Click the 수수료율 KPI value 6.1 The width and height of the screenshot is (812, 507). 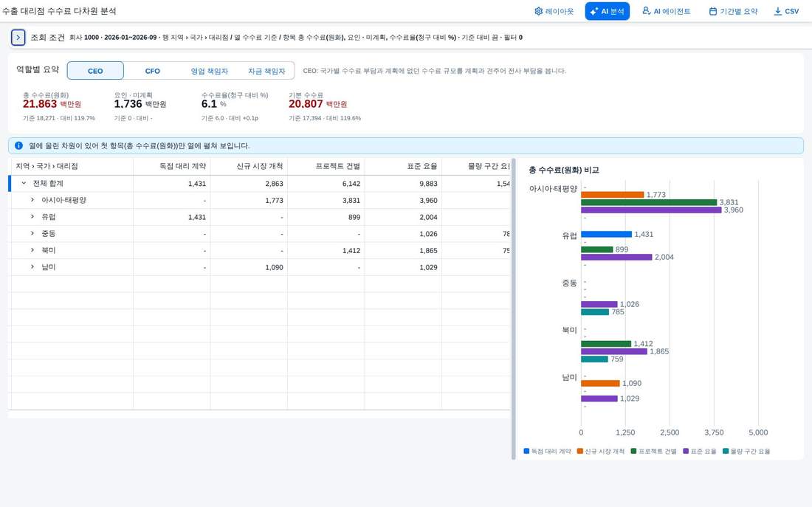[209, 104]
